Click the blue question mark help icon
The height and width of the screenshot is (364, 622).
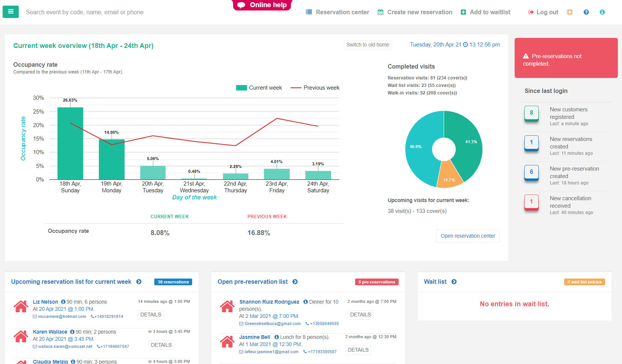click(x=586, y=12)
